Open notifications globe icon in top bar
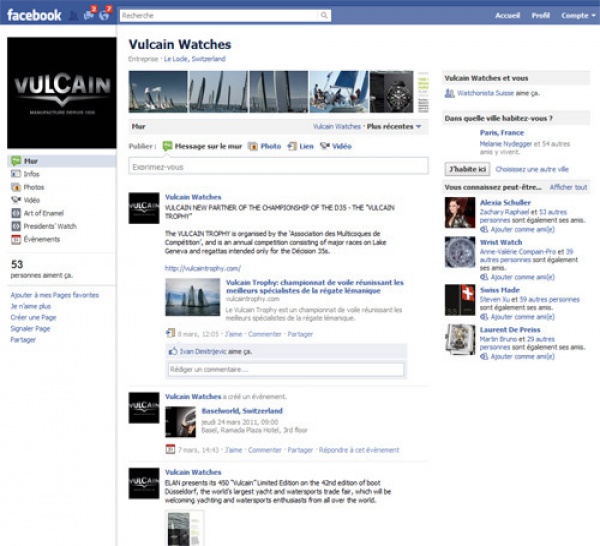 coord(104,15)
